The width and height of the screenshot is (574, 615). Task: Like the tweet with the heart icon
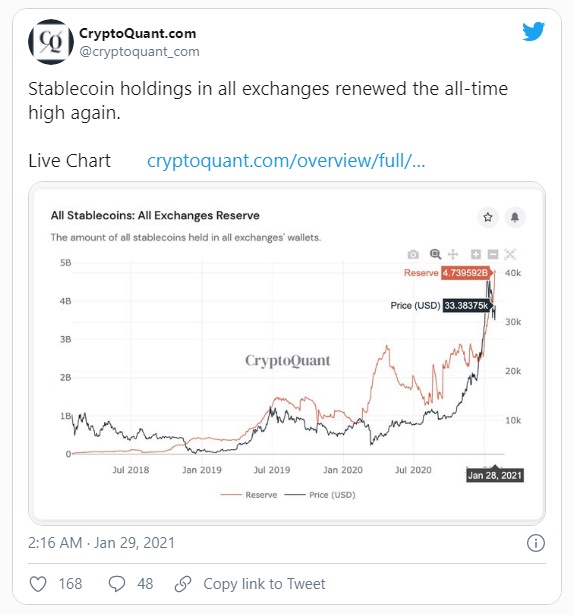point(38,584)
